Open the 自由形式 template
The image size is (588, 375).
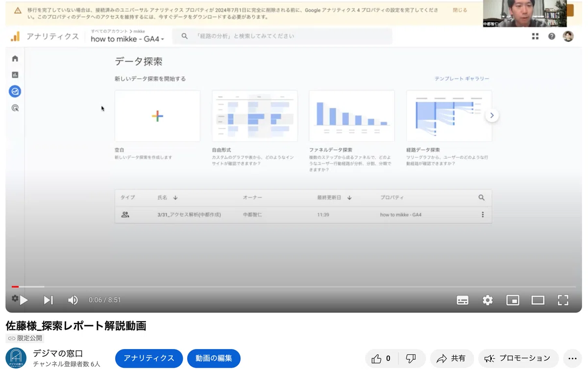[255, 116]
